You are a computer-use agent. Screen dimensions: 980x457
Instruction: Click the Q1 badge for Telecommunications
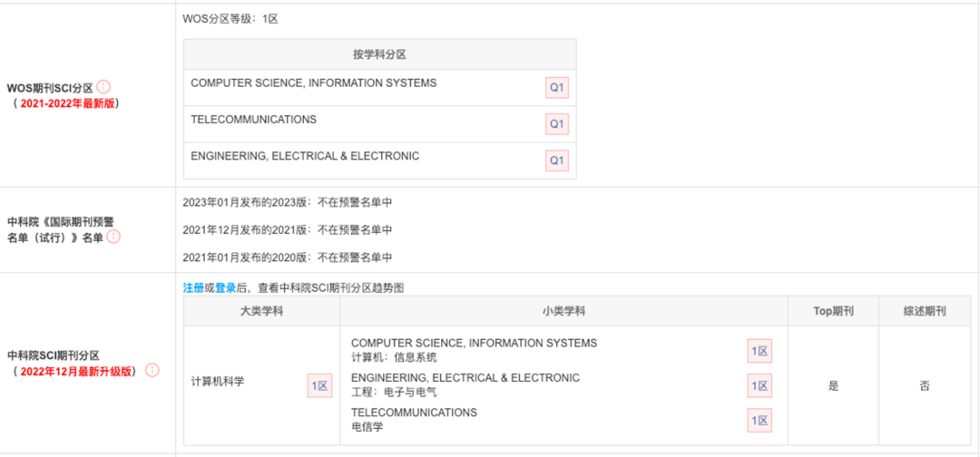pyautogui.click(x=556, y=124)
